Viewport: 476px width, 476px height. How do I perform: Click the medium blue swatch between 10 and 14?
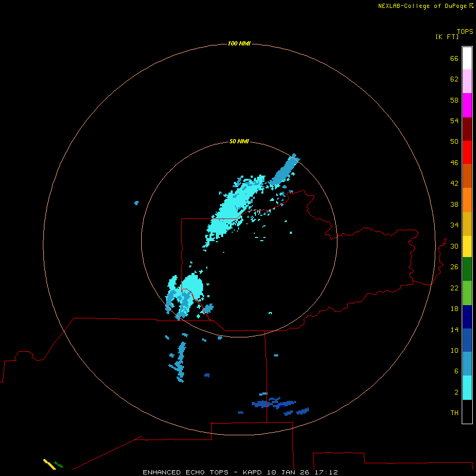pyautogui.click(x=467, y=340)
